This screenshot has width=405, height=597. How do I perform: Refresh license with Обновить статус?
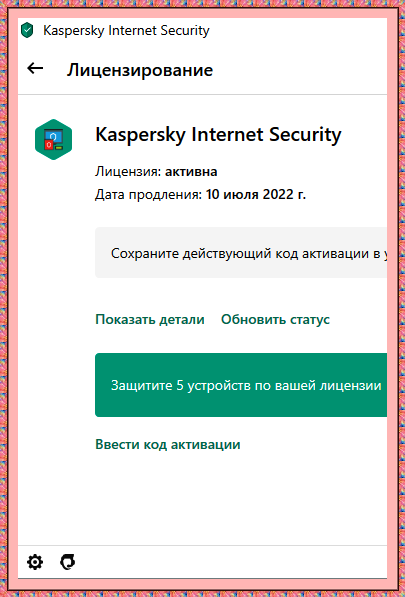point(275,319)
